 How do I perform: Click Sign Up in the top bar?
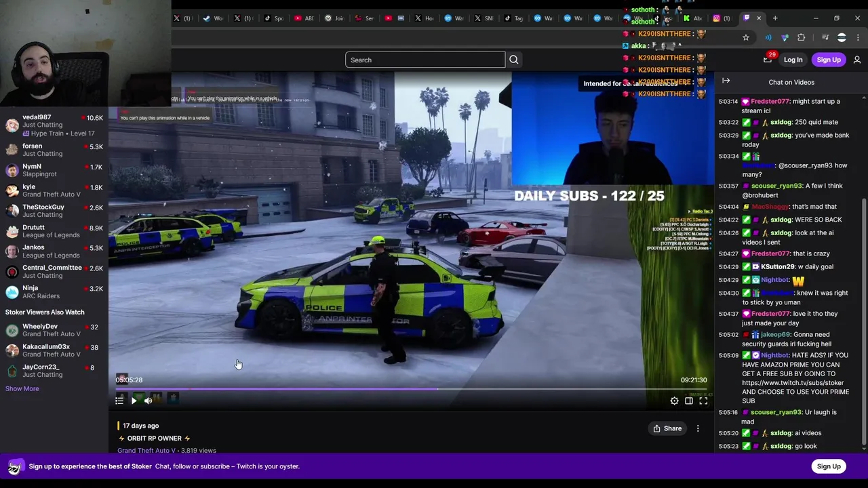[829, 60]
